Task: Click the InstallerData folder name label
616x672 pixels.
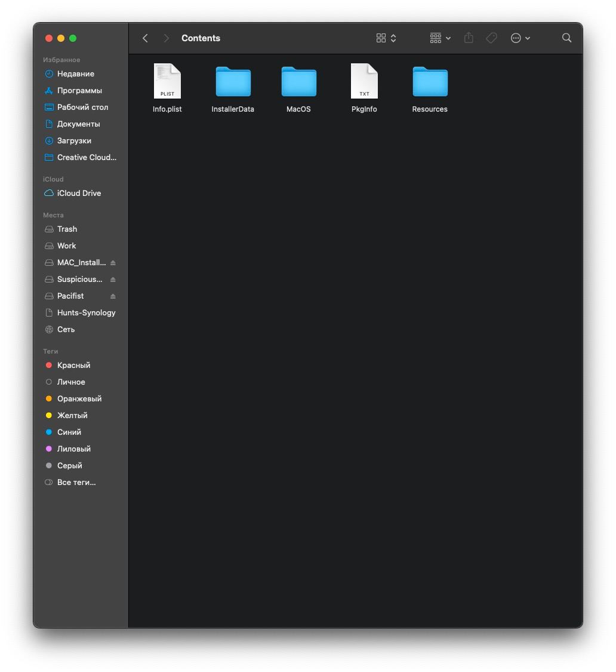Action: coord(233,109)
